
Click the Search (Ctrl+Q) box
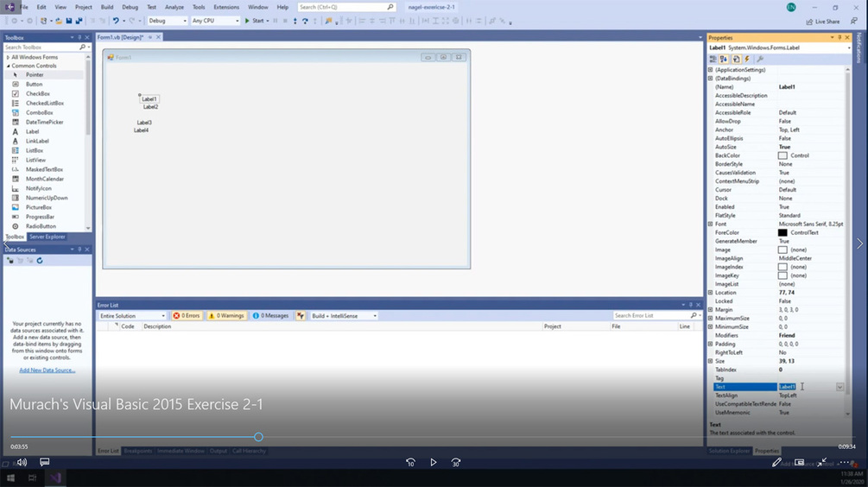(346, 7)
